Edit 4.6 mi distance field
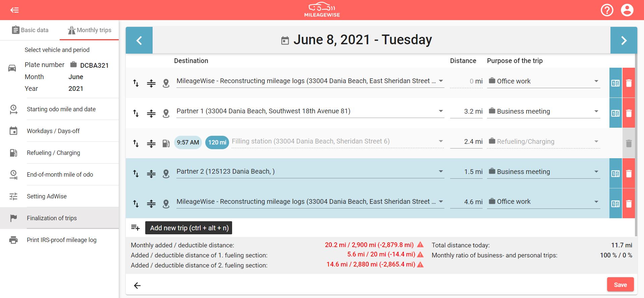Image resolution: width=644 pixels, height=298 pixels. (466, 202)
